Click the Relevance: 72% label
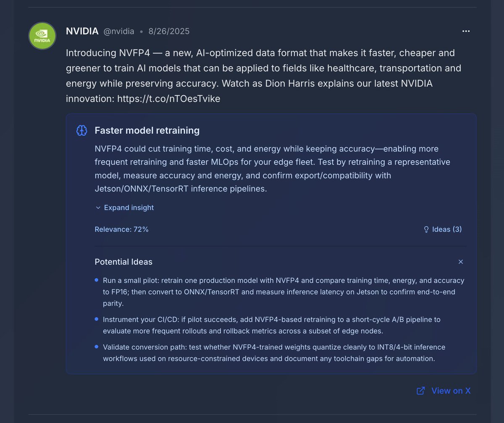This screenshot has width=504, height=423. coord(122,230)
